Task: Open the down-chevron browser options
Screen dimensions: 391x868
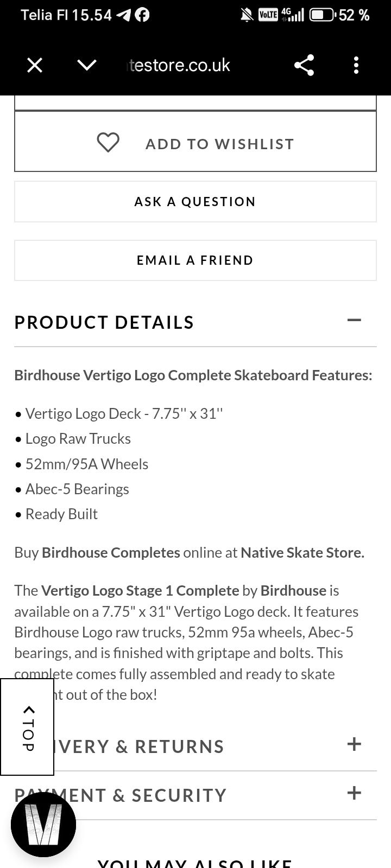Action: point(87,65)
